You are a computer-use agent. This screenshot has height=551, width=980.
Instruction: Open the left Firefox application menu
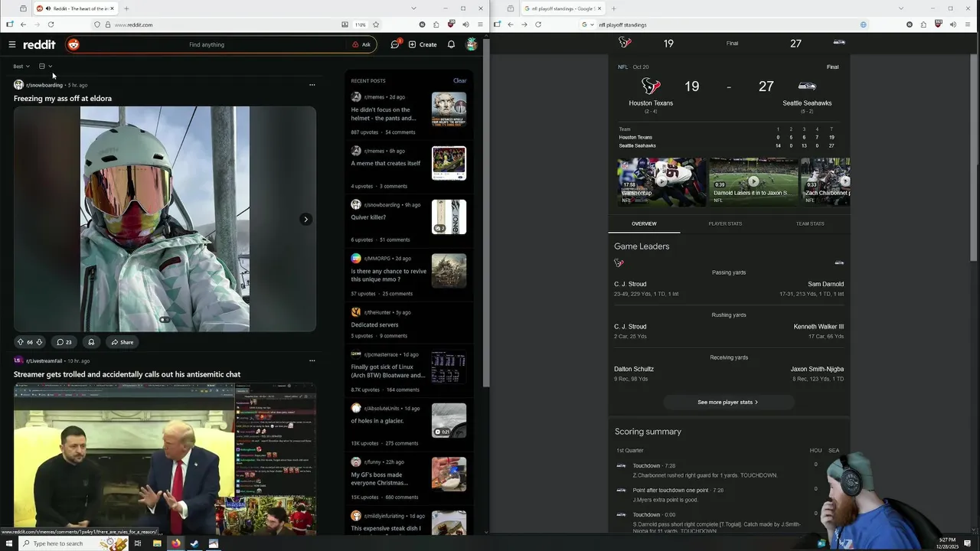pos(480,24)
